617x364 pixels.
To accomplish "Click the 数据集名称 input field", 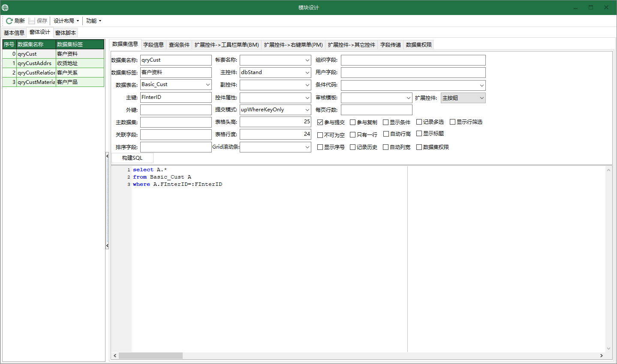I will (176, 60).
